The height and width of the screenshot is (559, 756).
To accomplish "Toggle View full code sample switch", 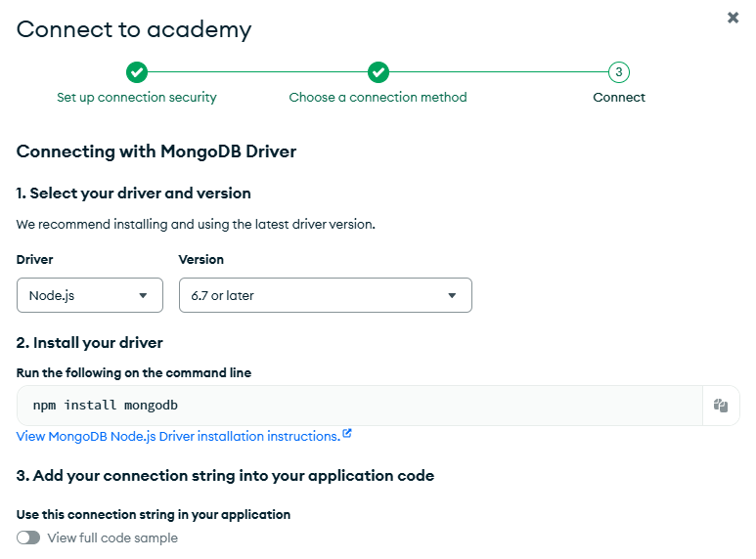I will pos(28,537).
